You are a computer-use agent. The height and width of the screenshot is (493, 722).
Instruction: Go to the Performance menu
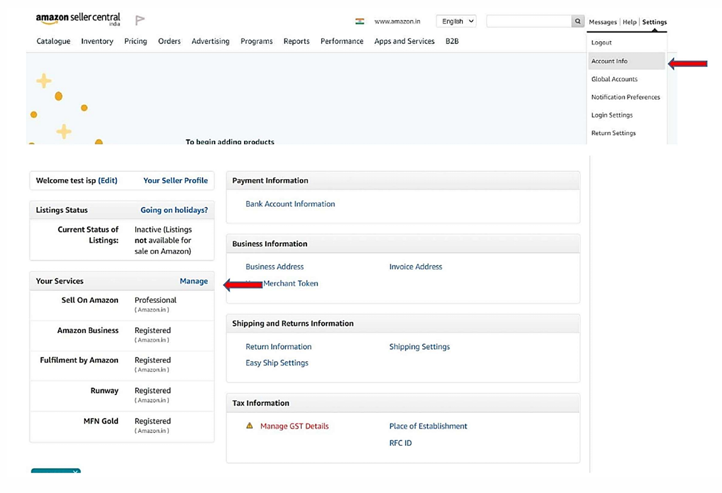click(x=342, y=41)
